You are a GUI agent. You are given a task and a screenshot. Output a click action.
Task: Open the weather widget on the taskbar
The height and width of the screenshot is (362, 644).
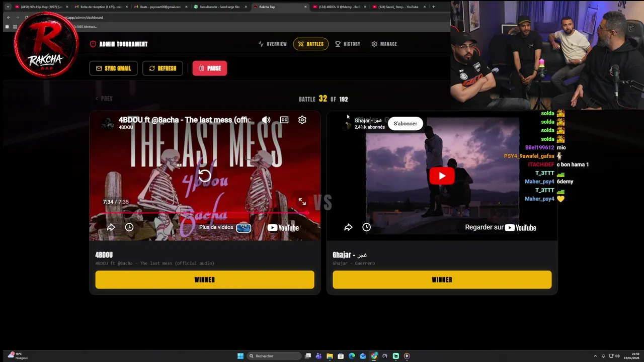18,356
